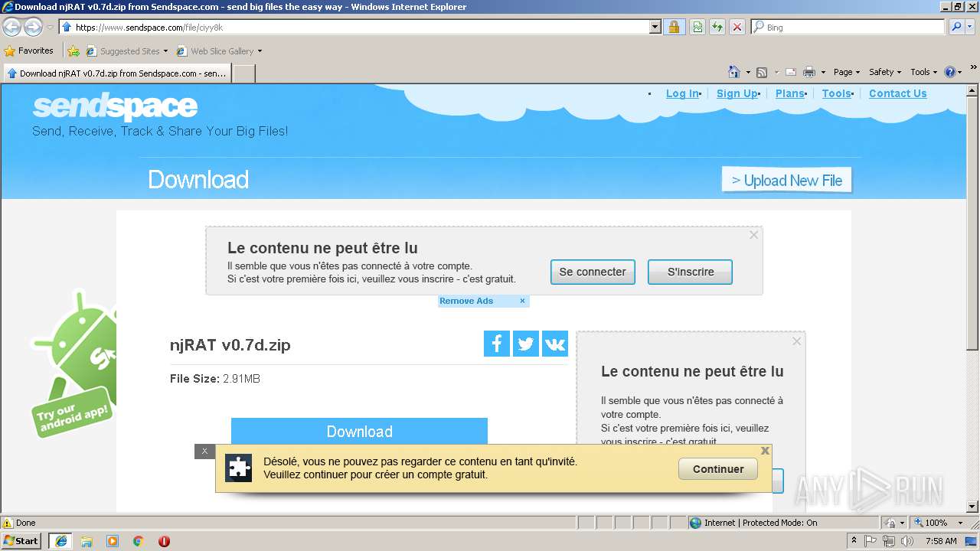980x551 pixels.
Task: Click the Print icon
Action: click(x=809, y=72)
